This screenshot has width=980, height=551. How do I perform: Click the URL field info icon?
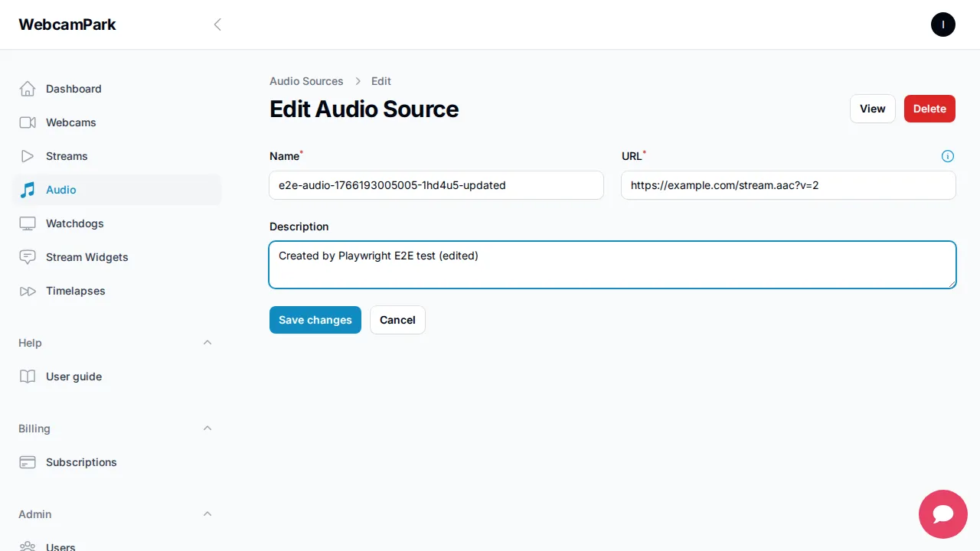point(948,155)
